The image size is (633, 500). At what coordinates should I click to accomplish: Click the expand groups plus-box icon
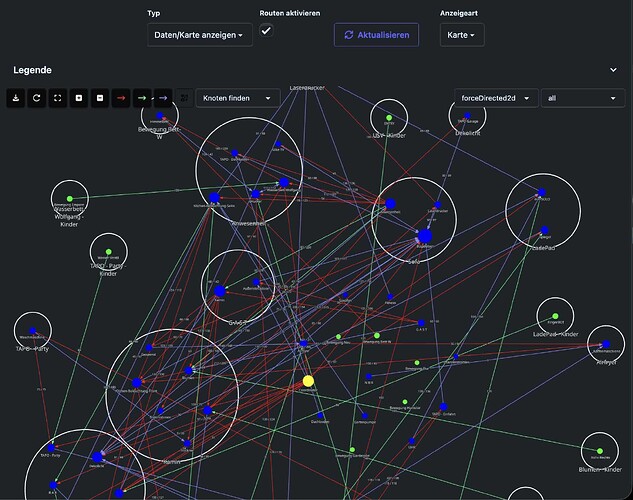point(79,98)
